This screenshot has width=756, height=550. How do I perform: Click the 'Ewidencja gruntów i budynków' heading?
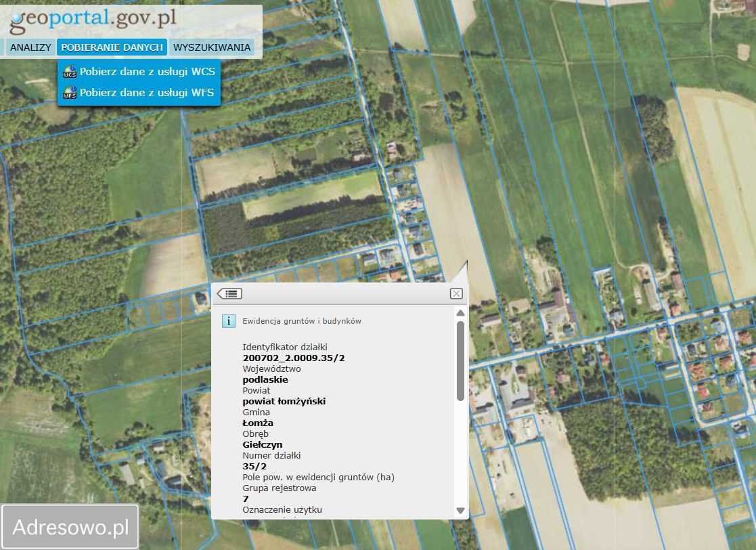pyautogui.click(x=302, y=321)
